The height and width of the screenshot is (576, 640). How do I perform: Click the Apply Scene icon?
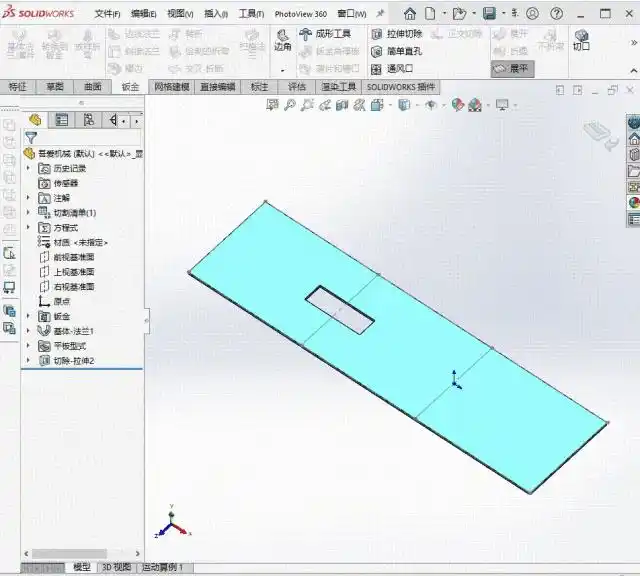pyautogui.click(x=475, y=105)
